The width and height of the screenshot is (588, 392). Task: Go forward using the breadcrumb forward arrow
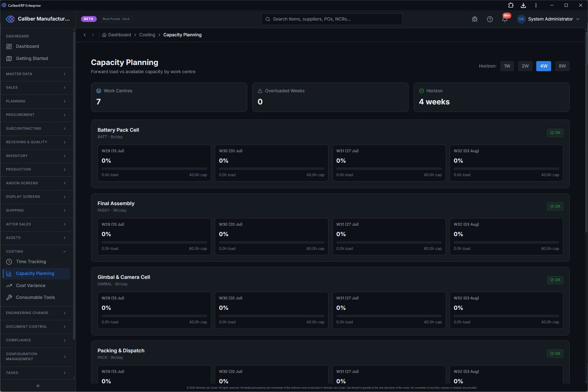point(93,35)
